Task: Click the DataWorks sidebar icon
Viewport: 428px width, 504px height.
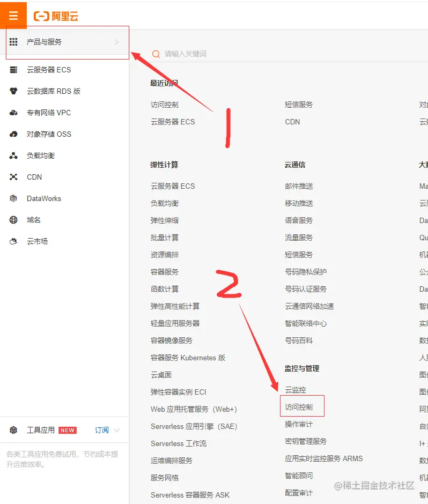Action: [13, 198]
